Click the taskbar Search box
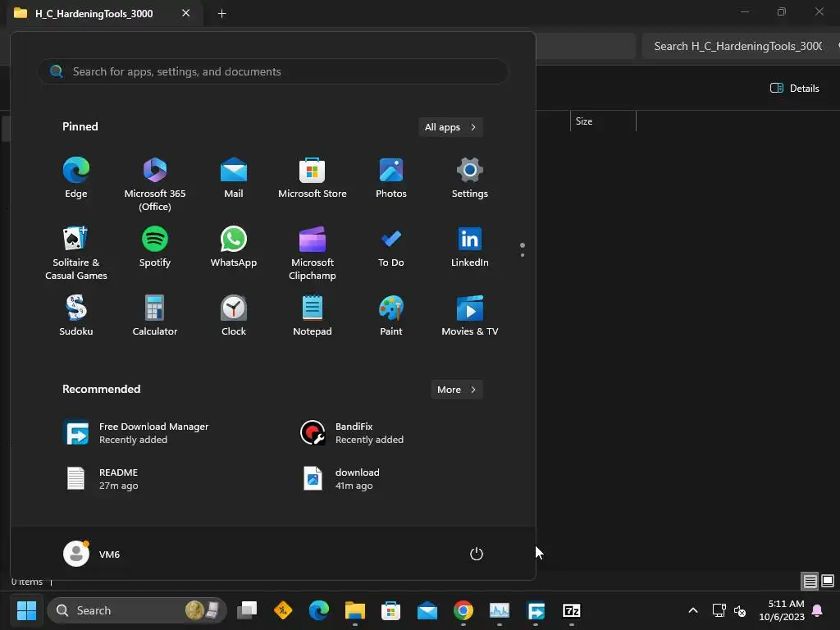Viewport: 840px width, 630px height. [x=137, y=610]
